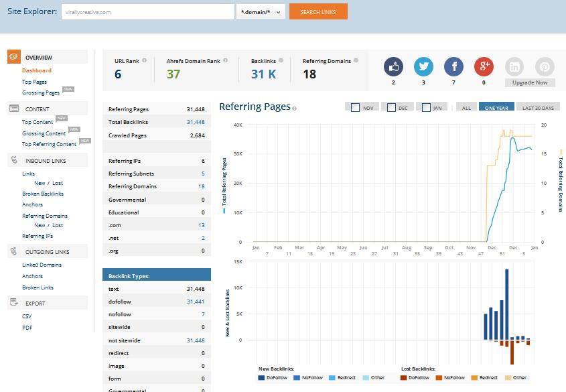Open Top Pages in sidebar
Screen dimensions: 566x392
coord(34,82)
